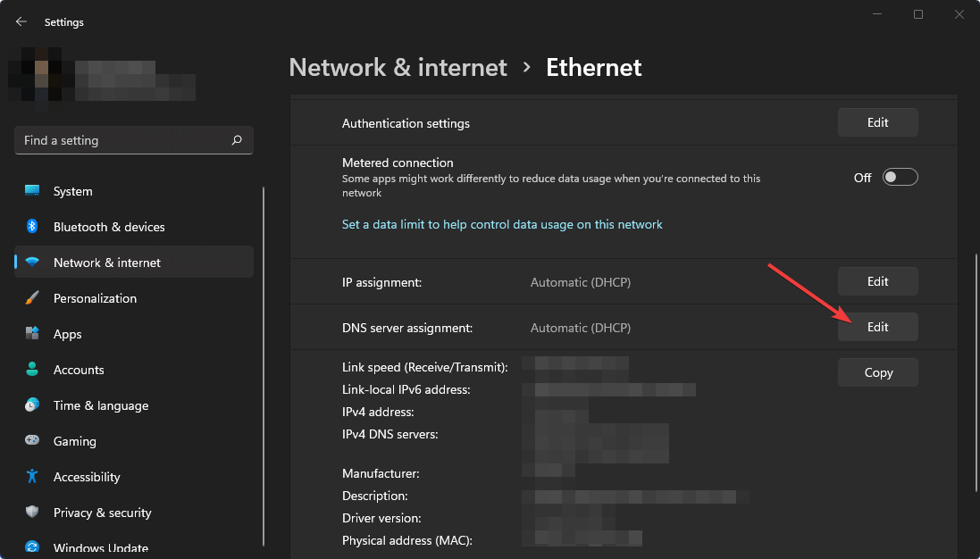Viewport: 980px width, 559px height.
Task: Click the Personalization brush icon
Action: click(x=30, y=297)
